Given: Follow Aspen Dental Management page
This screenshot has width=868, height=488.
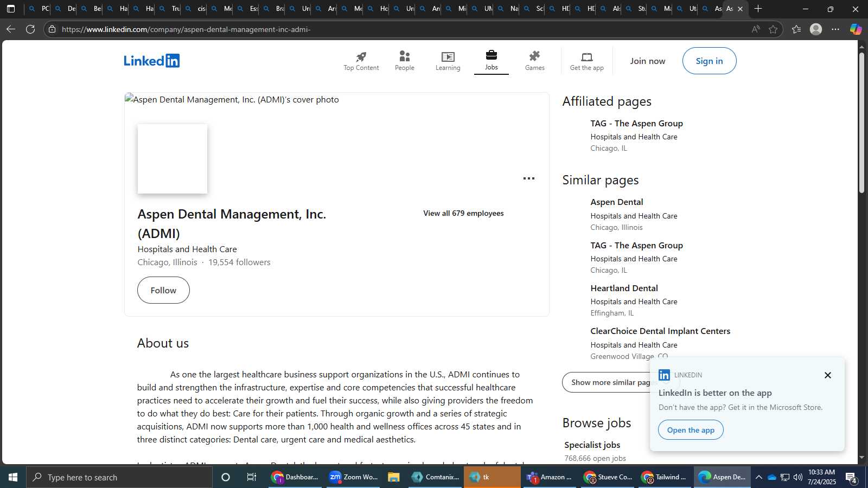Looking at the screenshot, I should coord(163,290).
